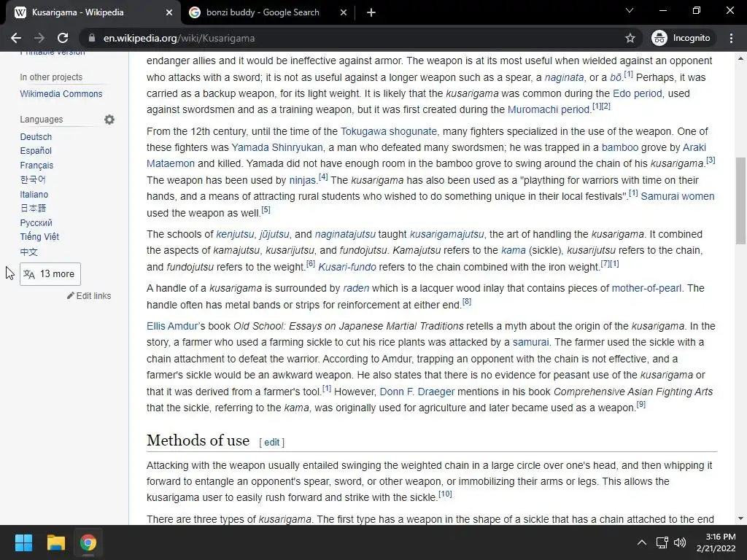Open Windows Start menu
This screenshot has height=560, width=747.
coord(23,542)
